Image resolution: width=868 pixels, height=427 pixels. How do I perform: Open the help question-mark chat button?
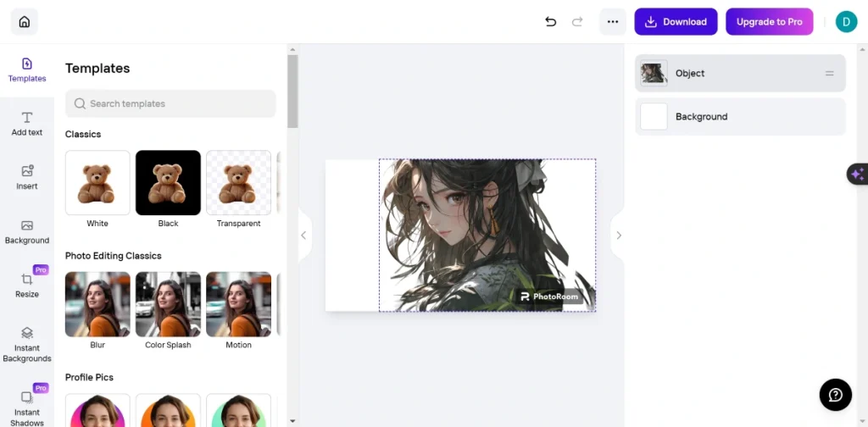coord(835,394)
